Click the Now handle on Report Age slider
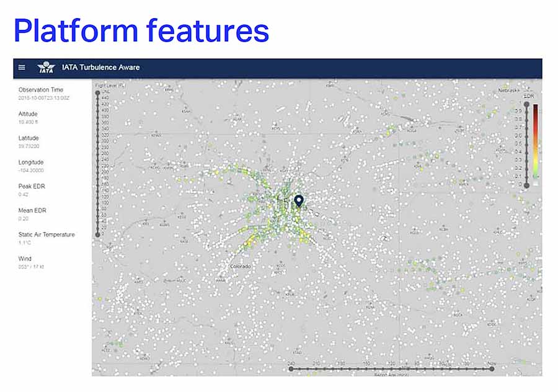The height and width of the screenshot is (392, 558). (492, 369)
